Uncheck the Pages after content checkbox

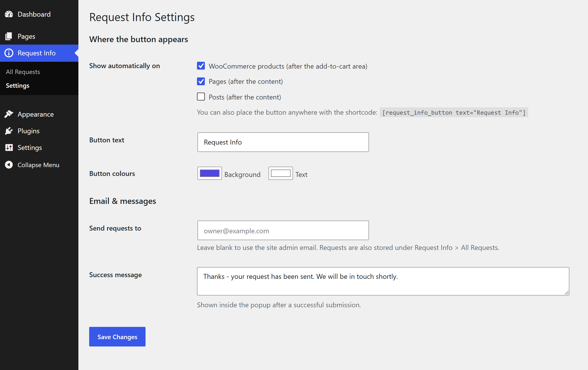[x=201, y=81]
